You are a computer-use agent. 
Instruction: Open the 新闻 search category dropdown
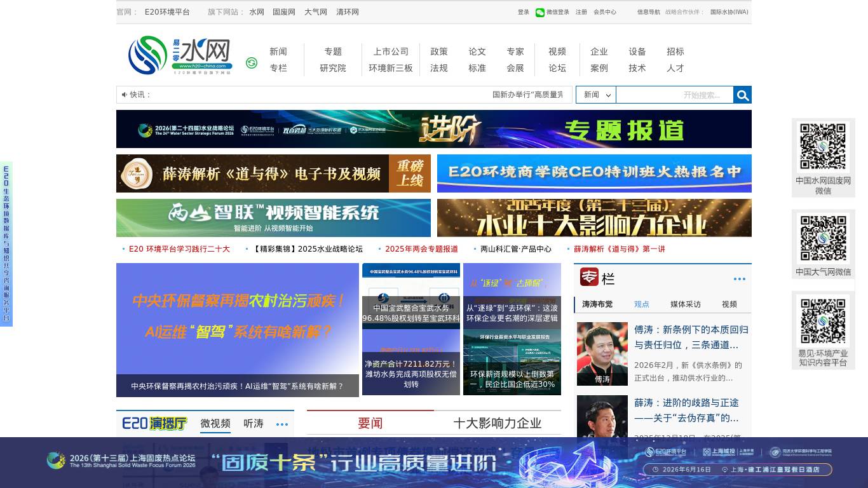pyautogui.click(x=596, y=95)
